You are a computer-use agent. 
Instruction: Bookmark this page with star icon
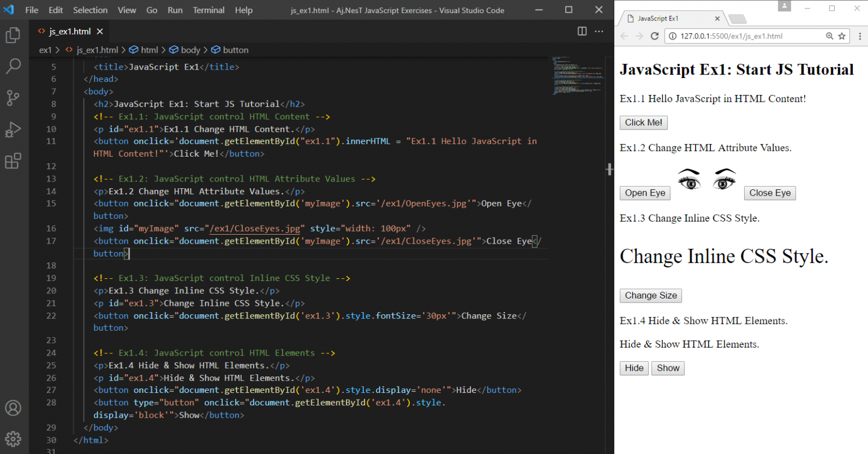point(841,36)
